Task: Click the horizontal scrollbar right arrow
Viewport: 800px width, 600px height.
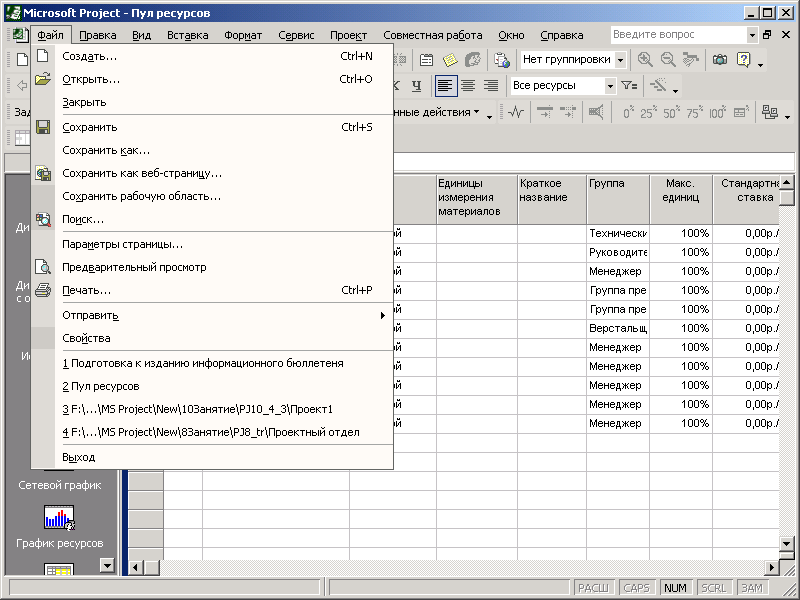Action: click(x=772, y=567)
